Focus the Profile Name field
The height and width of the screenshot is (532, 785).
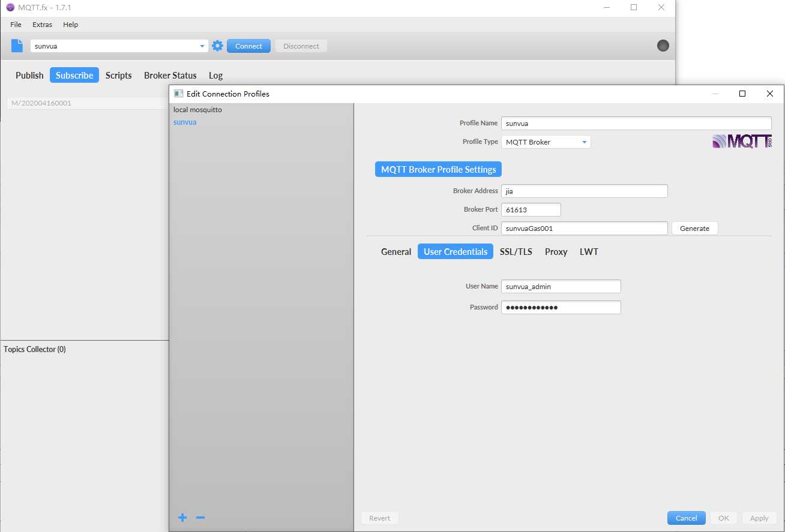[636, 123]
